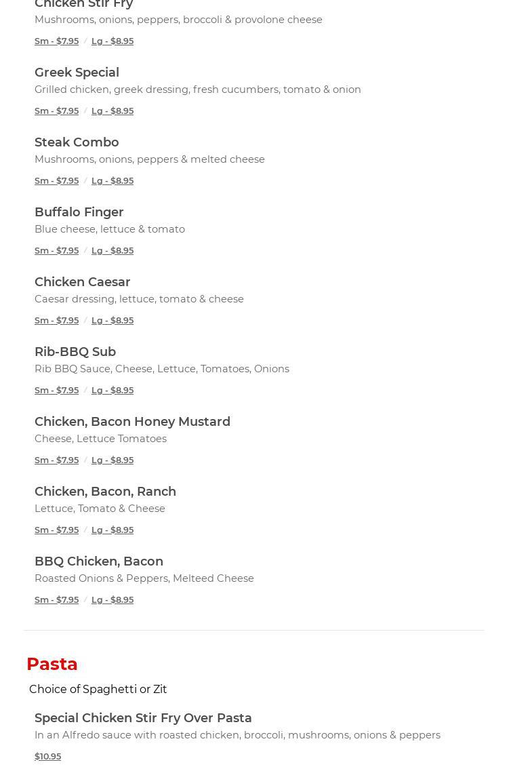This screenshot has width=532, height=771.
Task: Pick the small Chicken Caesar price
Action: click(x=56, y=320)
